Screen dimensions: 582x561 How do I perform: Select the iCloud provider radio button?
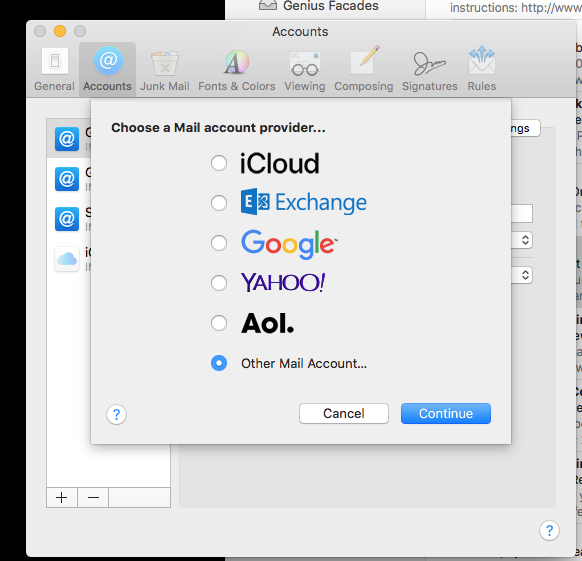(219, 163)
